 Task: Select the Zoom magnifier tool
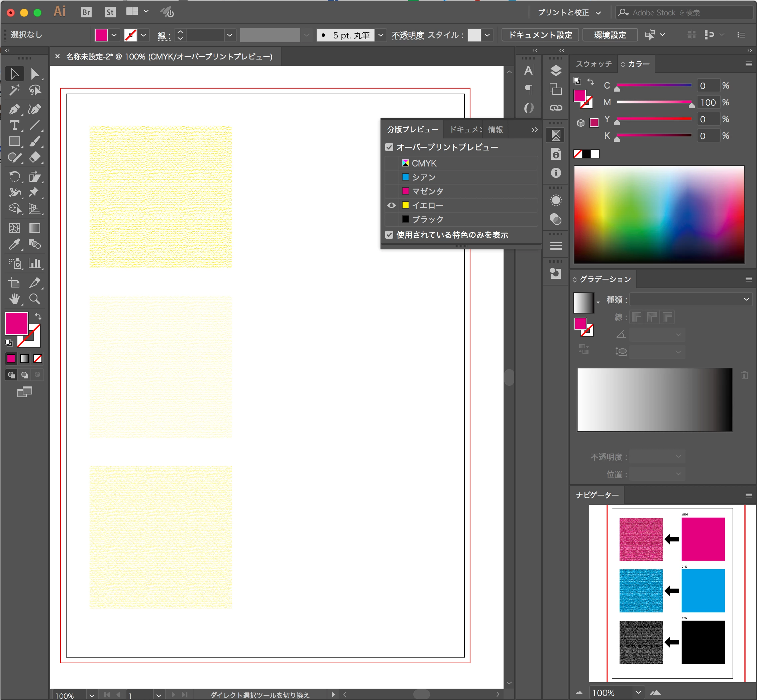click(34, 299)
